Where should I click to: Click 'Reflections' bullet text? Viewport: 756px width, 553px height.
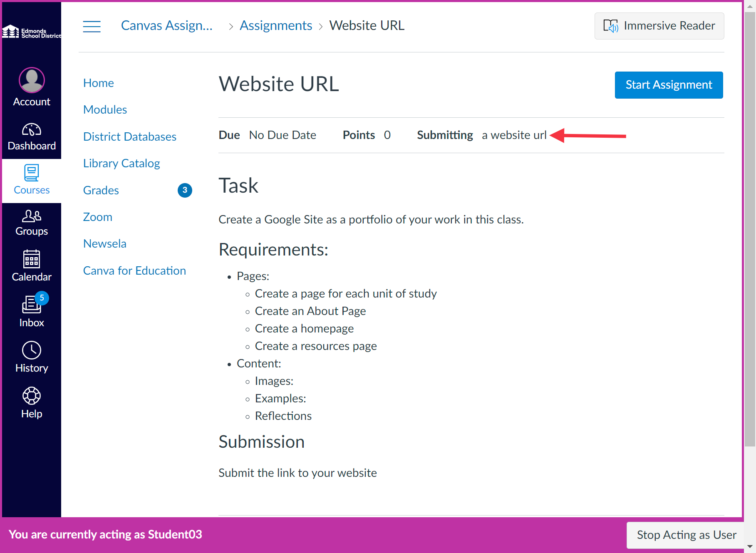click(283, 416)
